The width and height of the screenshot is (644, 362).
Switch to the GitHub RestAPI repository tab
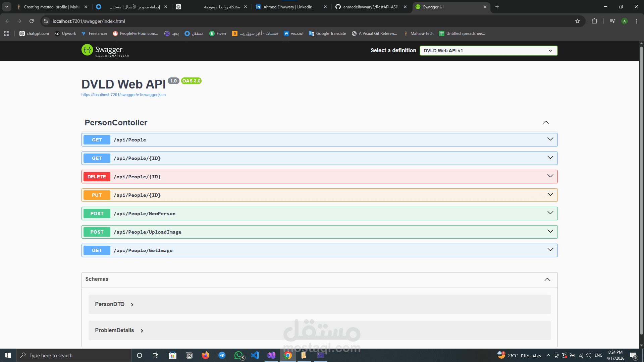click(x=370, y=7)
